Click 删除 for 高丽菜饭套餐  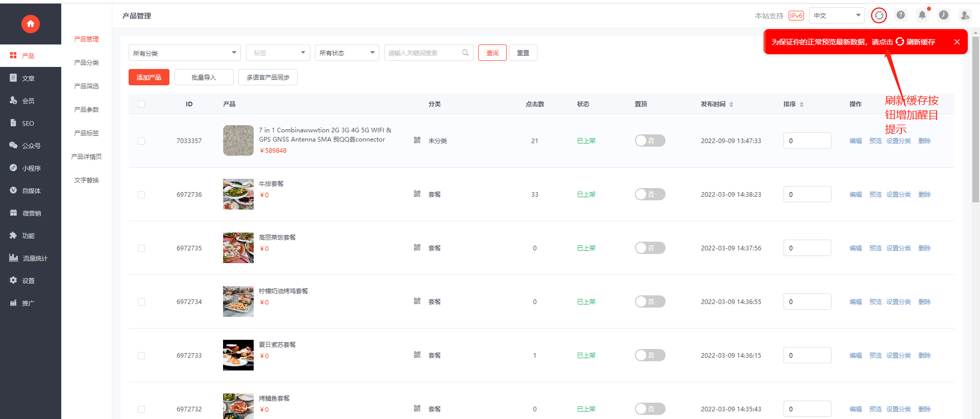coord(924,248)
